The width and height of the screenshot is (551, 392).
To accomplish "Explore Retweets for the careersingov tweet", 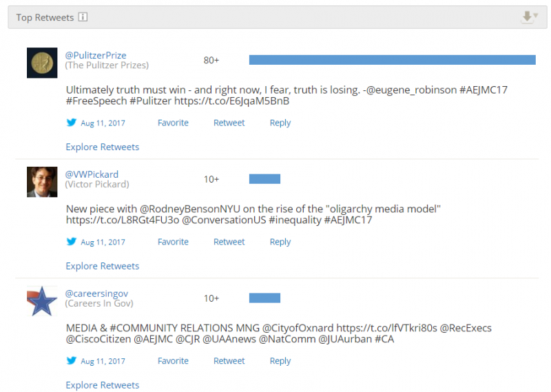I will click(102, 385).
